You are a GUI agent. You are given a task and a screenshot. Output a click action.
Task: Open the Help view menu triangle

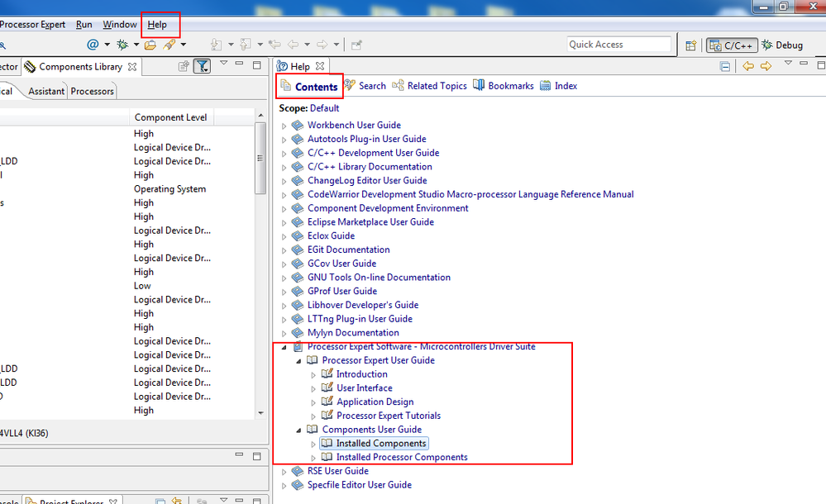pyautogui.click(x=788, y=63)
